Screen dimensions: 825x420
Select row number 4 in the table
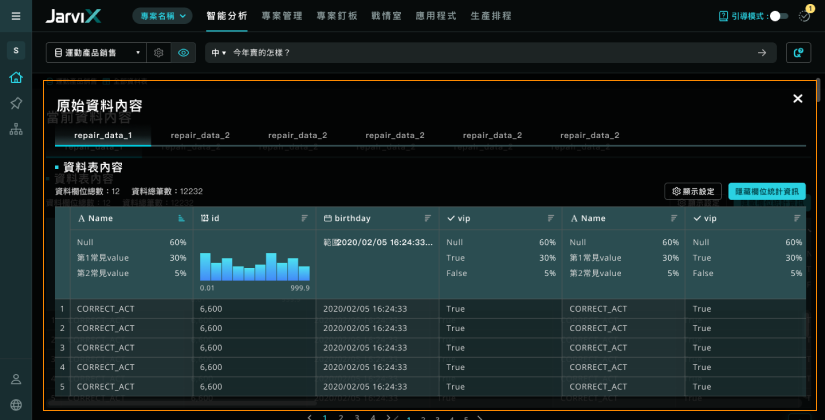(x=62, y=367)
